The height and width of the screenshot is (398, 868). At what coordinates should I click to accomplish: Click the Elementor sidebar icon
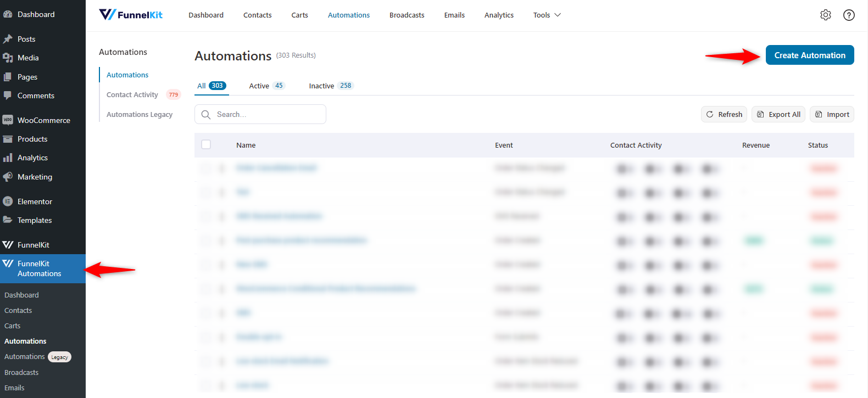click(x=8, y=201)
